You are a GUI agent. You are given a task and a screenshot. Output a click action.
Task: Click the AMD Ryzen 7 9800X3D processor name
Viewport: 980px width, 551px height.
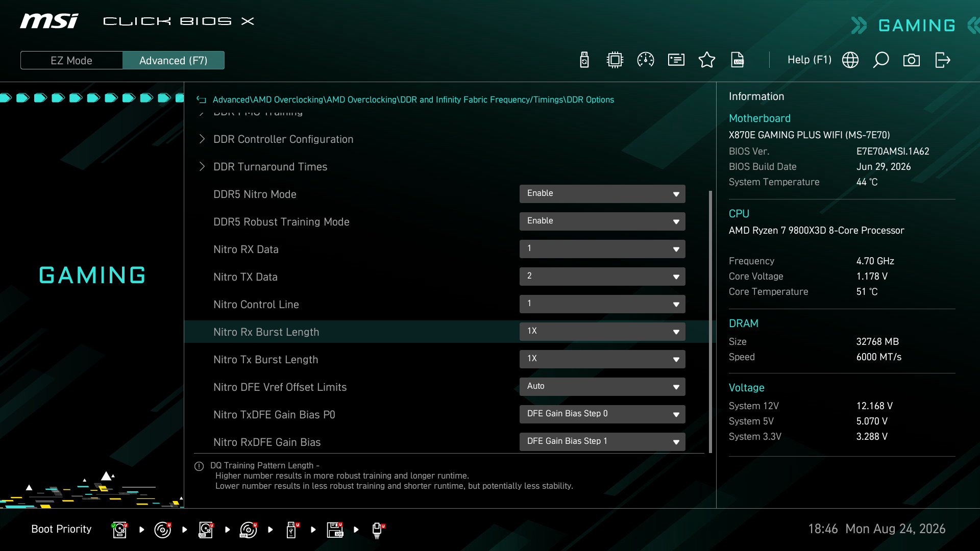pyautogui.click(x=817, y=231)
